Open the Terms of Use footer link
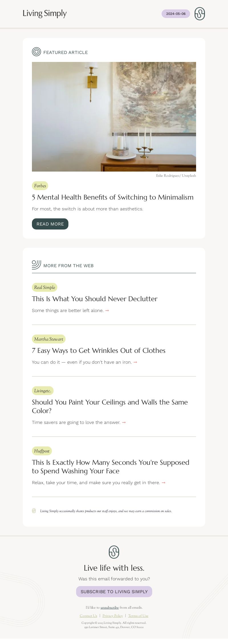The image size is (228, 644). (x=138, y=616)
